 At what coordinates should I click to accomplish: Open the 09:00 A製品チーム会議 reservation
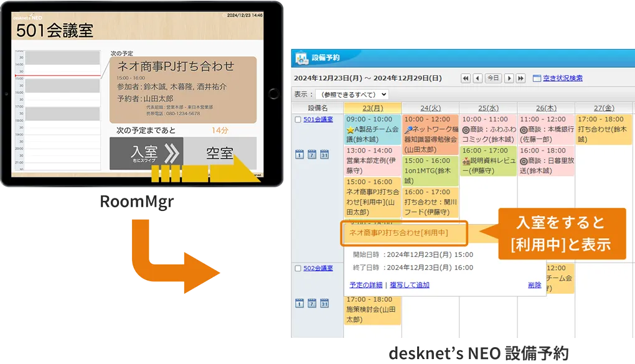coord(372,129)
